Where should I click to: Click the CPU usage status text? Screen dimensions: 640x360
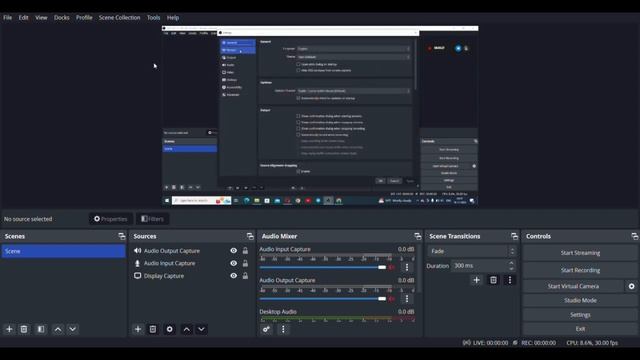click(592, 343)
